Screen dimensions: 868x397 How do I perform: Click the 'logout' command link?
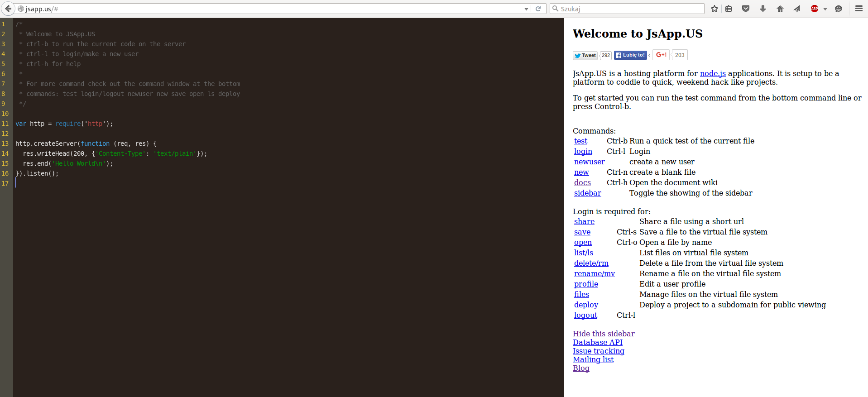pos(585,315)
